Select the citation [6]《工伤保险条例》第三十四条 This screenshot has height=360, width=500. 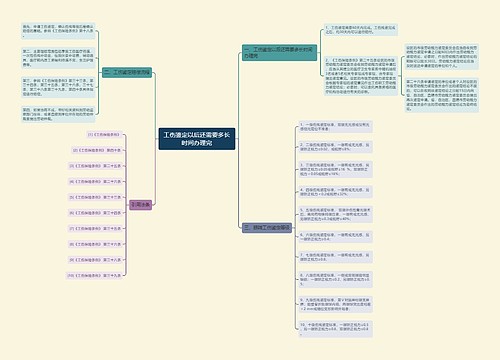[x=95, y=213]
